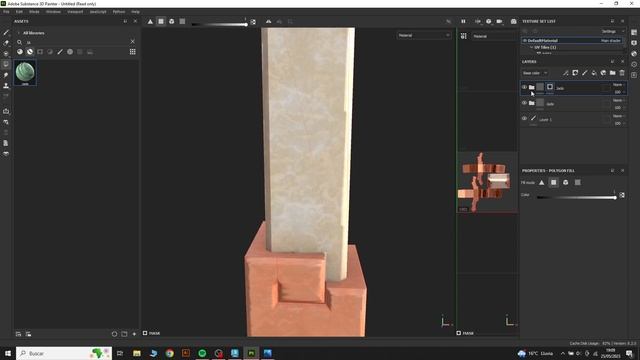This screenshot has height=360, width=640.
Task: Open the 3D viewport Material channel dropdown
Action: [424, 36]
